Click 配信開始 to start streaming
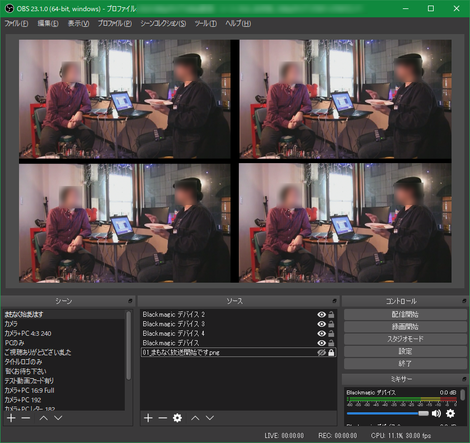Image resolution: width=470 pixels, height=443 pixels. [405, 314]
